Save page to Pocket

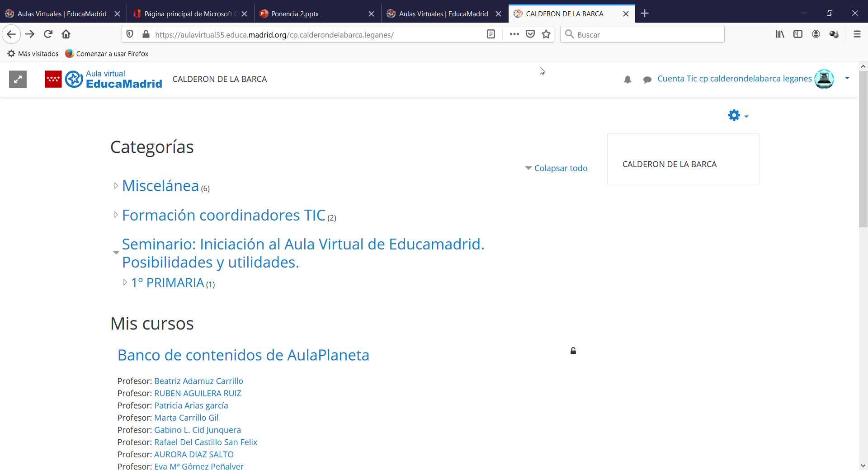[x=530, y=34]
